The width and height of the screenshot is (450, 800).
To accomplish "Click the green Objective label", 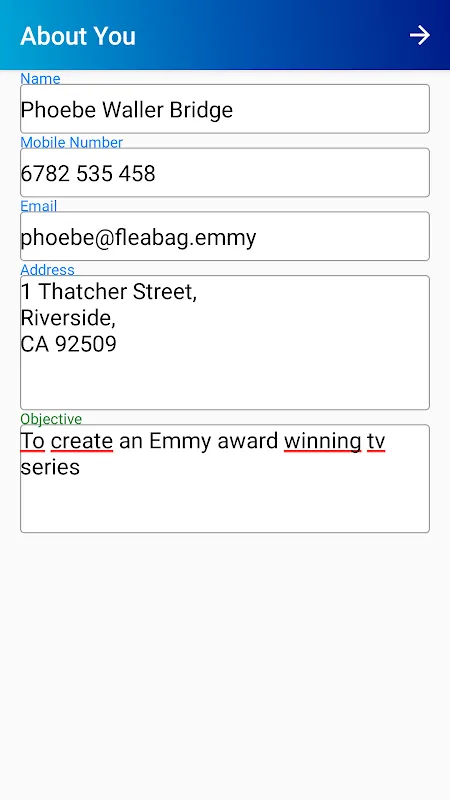I will (51, 419).
